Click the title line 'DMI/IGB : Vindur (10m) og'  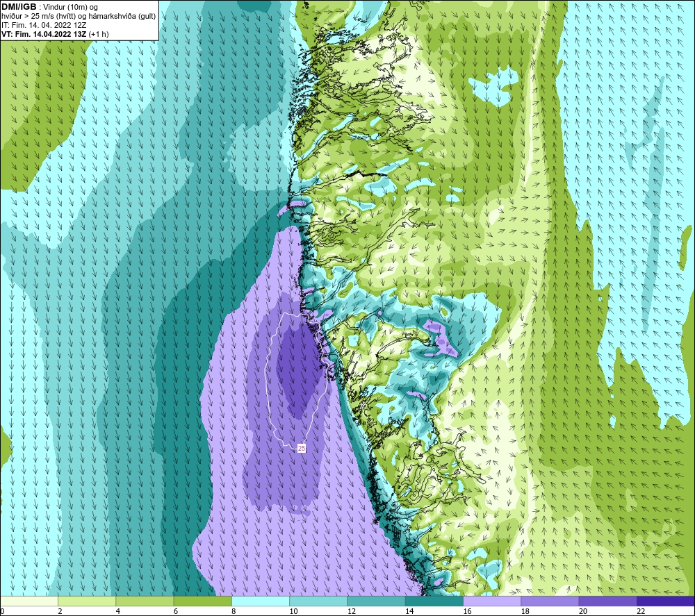pyautogui.click(x=49, y=7)
